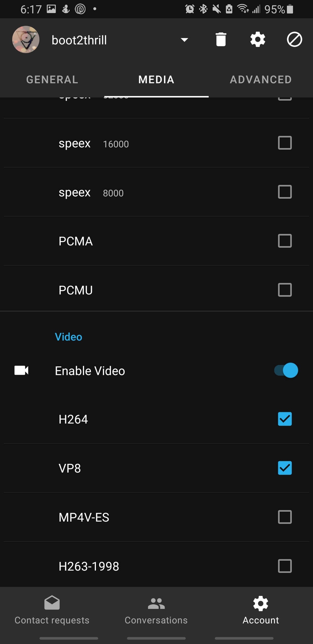Check the speex 16000 codec box
This screenshot has width=313, height=644.
[285, 143]
